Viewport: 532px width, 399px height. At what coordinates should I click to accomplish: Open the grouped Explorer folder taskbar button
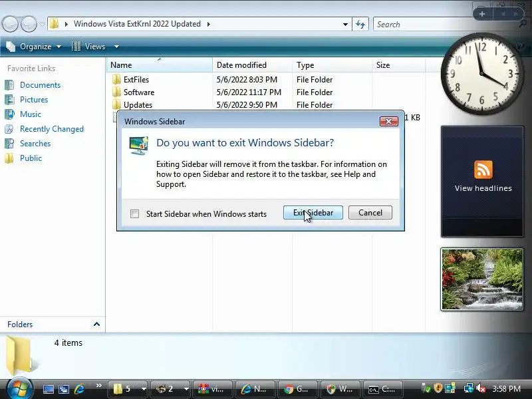(124, 389)
